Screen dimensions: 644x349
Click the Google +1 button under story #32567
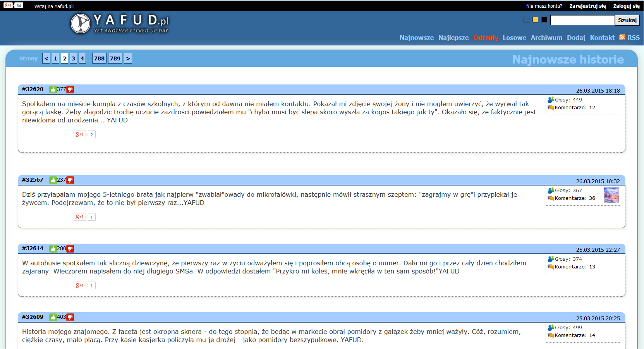80,217
